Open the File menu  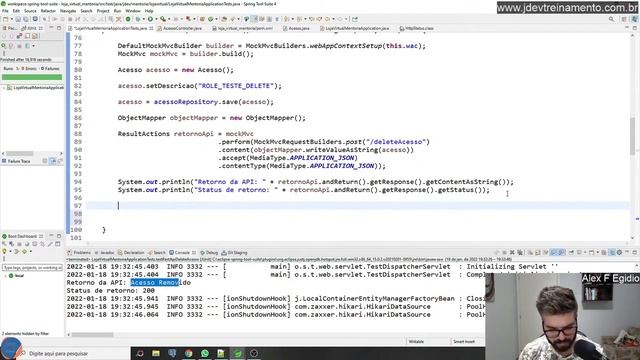click(x=5, y=11)
